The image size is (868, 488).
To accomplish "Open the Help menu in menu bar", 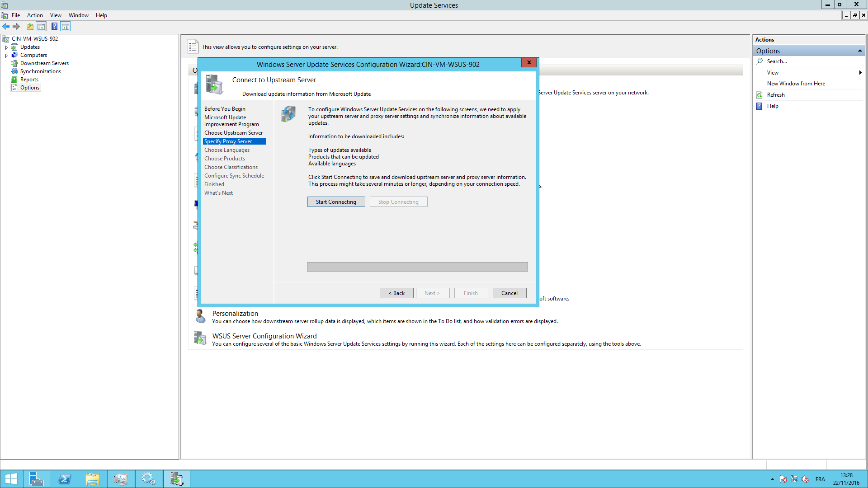I will tap(101, 15).
